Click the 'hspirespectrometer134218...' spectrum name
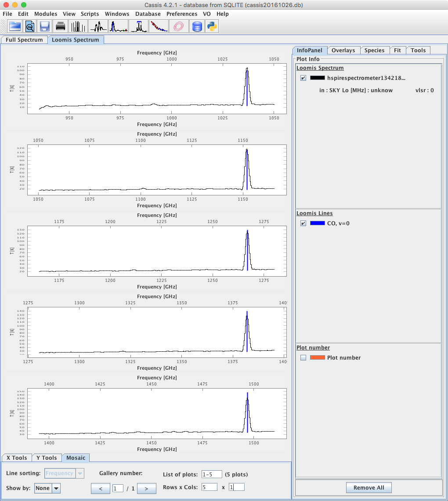 click(366, 78)
